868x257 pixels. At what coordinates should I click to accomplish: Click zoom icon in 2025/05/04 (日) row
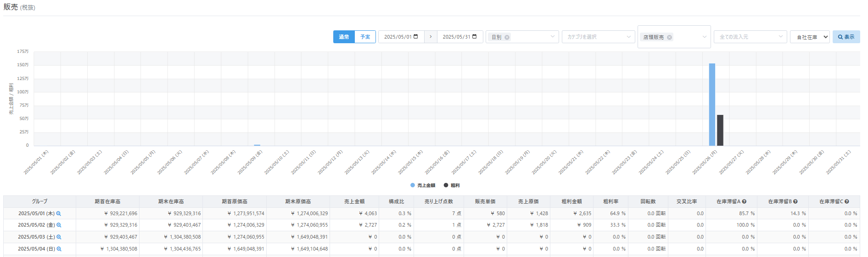click(x=59, y=249)
